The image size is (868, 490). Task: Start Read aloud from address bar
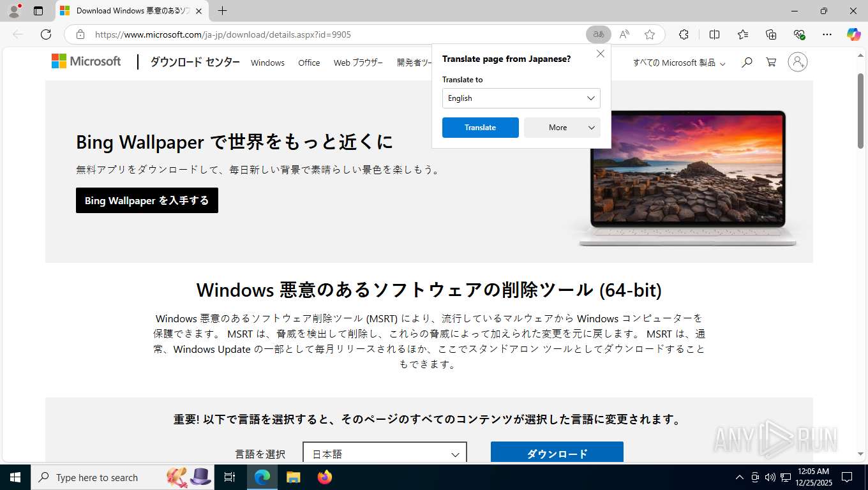click(624, 34)
